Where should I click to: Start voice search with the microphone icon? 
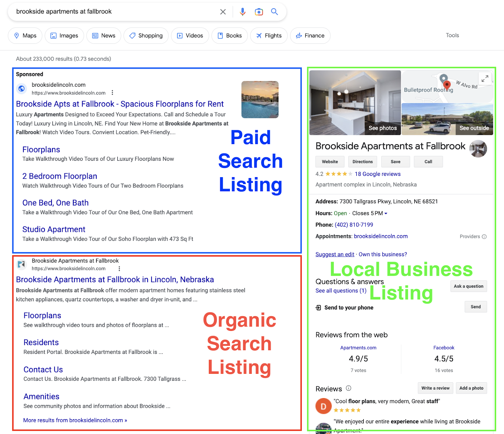[x=243, y=12]
